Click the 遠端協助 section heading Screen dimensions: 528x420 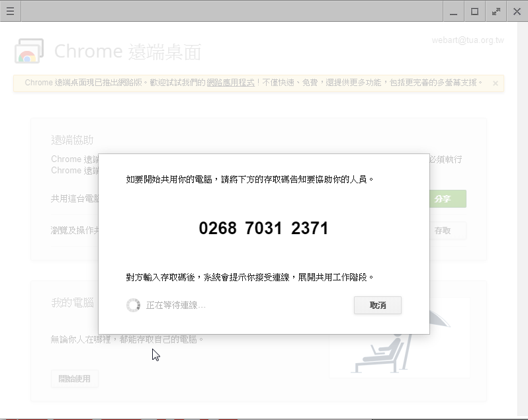[x=72, y=140]
